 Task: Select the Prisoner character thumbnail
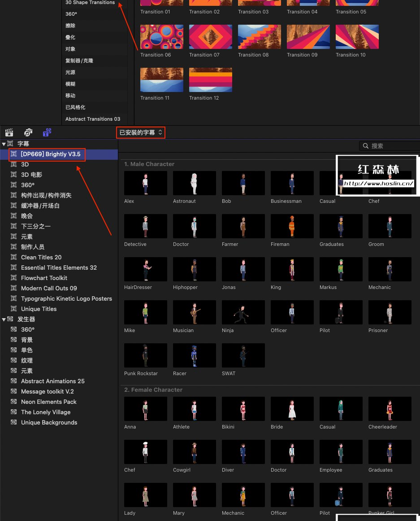point(390,312)
